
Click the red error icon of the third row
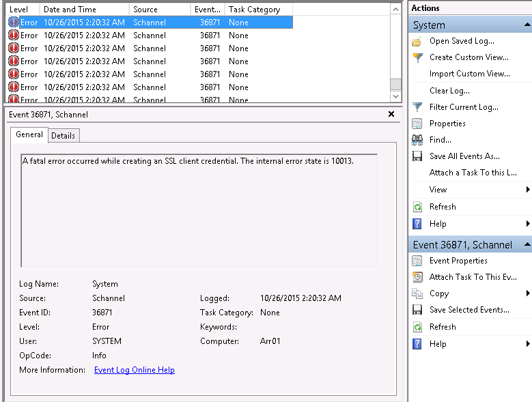(x=13, y=48)
